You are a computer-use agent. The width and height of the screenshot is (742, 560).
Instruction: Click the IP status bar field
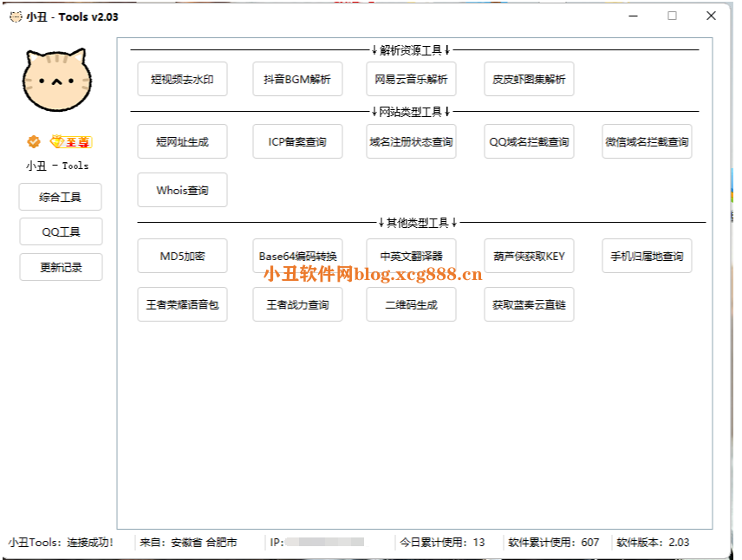tap(317, 543)
